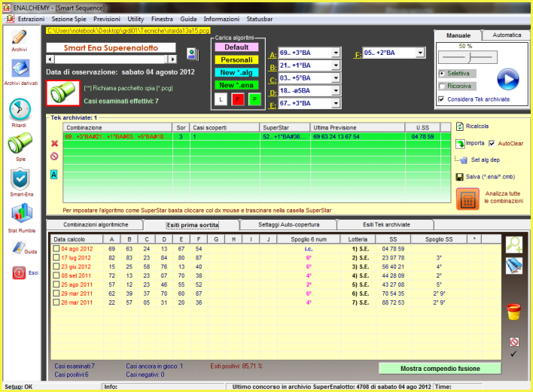Open the Sezione Spie menu

click(69, 19)
